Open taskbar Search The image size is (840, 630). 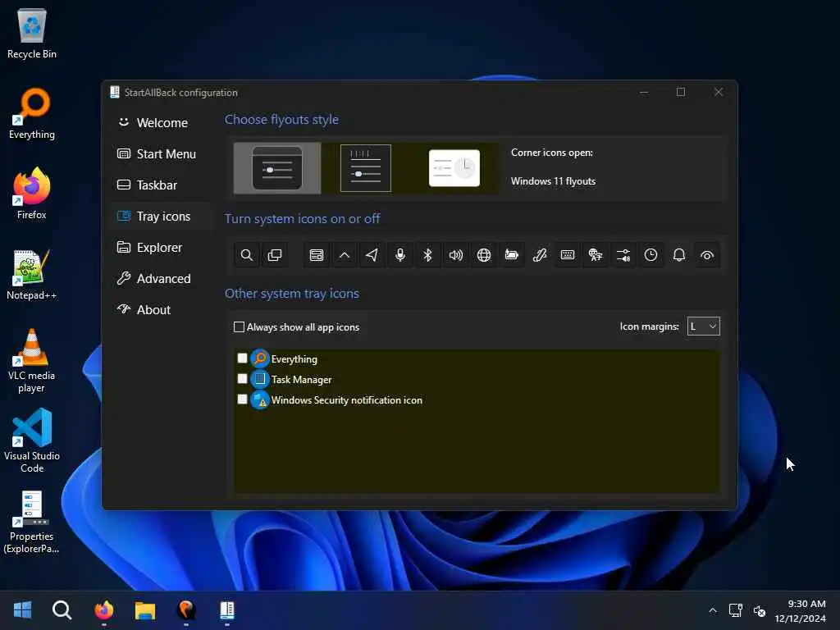click(62, 610)
